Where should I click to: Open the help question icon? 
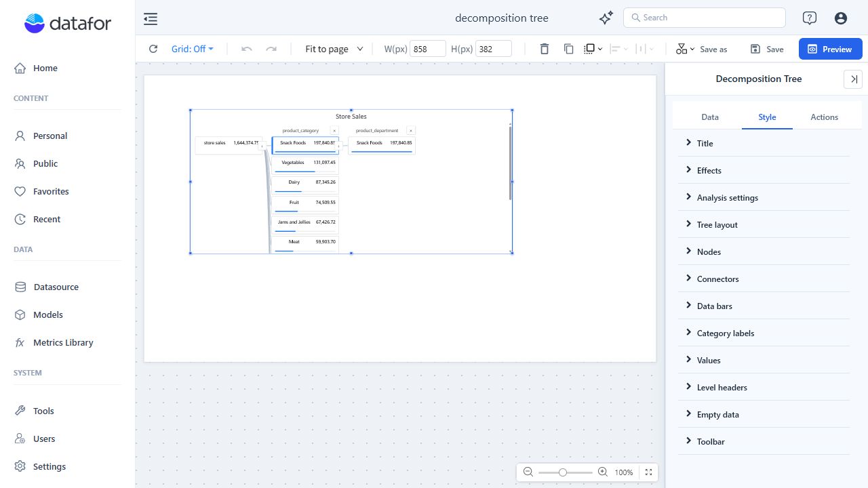point(809,18)
